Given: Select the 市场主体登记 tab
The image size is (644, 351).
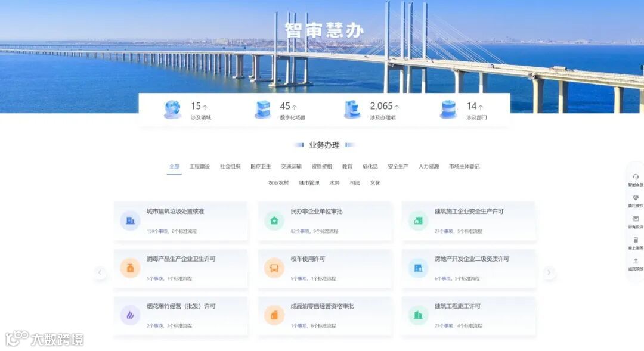Looking at the screenshot, I should pyautogui.click(x=464, y=167).
